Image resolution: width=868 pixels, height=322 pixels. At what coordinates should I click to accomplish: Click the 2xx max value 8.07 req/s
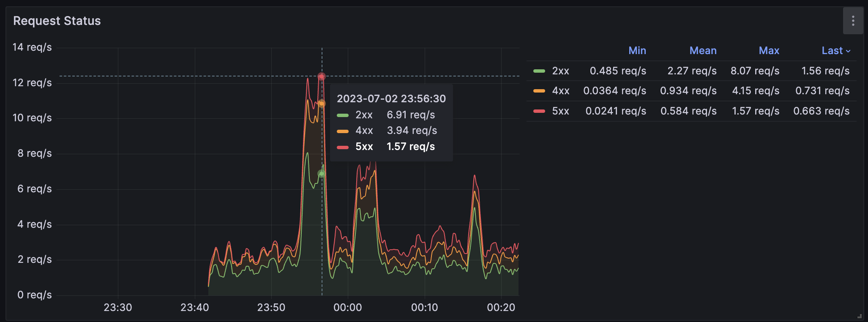click(x=755, y=71)
